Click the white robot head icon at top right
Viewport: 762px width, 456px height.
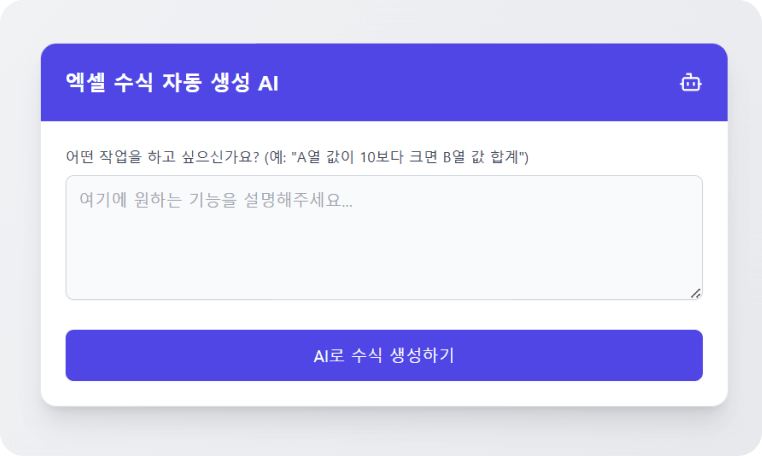click(x=691, y=82)
